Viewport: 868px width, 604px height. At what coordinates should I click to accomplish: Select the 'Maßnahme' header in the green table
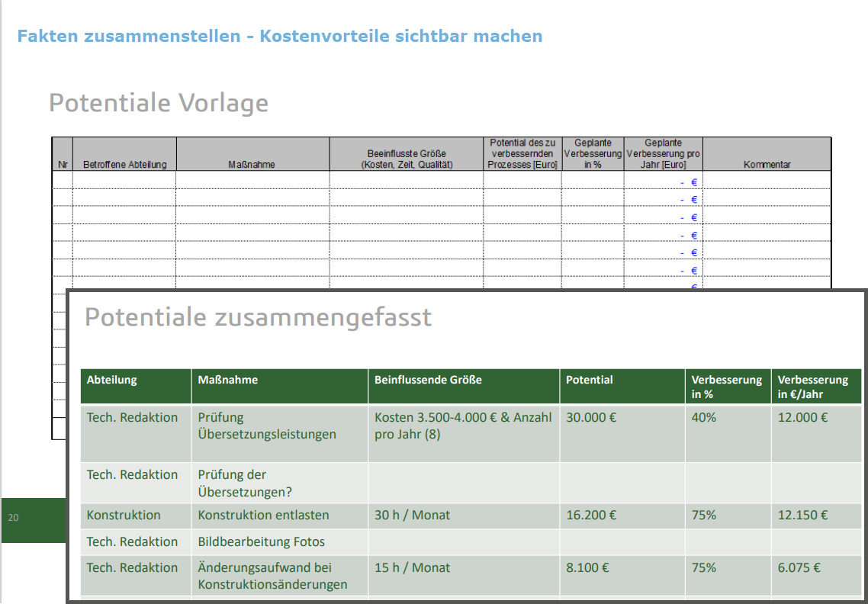tap(280, 387)
